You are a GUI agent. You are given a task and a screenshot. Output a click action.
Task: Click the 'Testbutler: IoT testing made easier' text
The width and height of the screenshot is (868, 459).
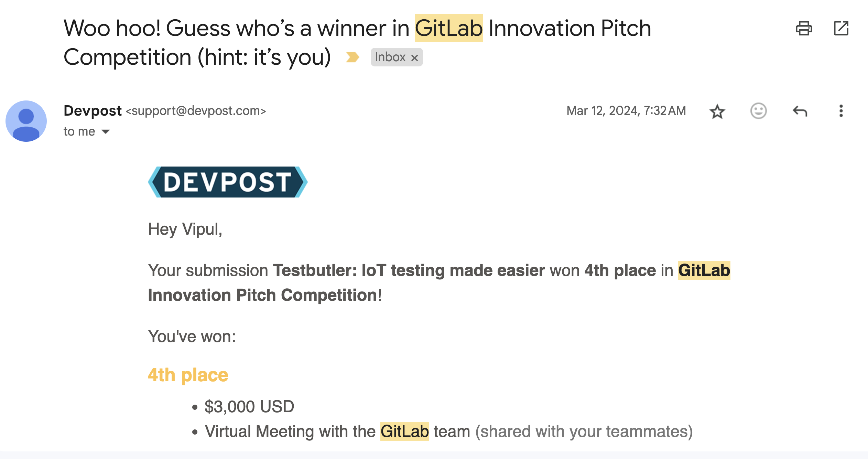409,270
